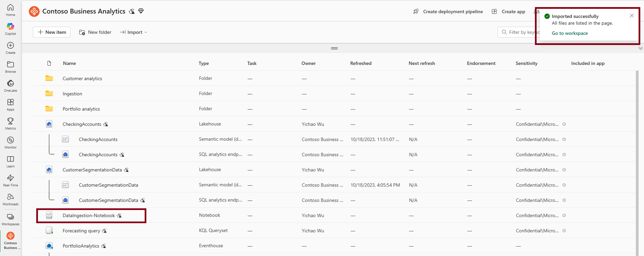Open Copilot from the sidebar
The image size is (644, 256).
(x=11, y=29)
